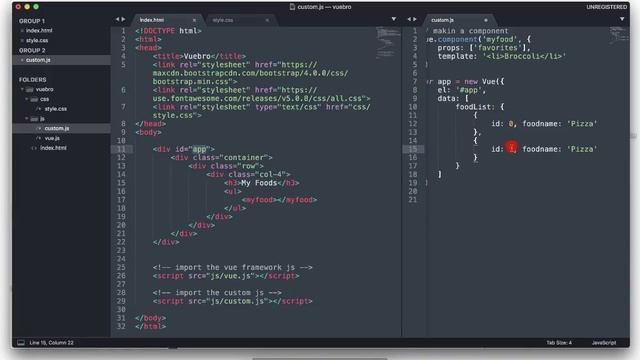Collapse the vuebro folder arrow
Viewport: 640px width, 360px height.
point(22,89)
